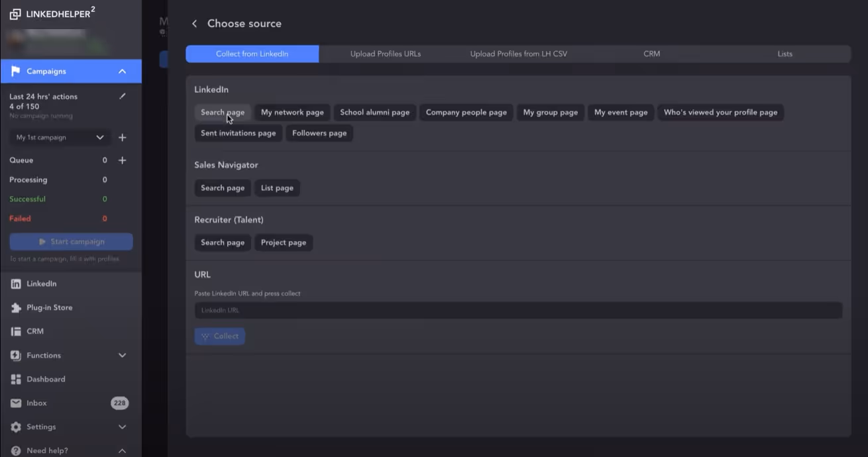
Task: Click the plus icon beside the campaign selector
Action: (122, 137)
